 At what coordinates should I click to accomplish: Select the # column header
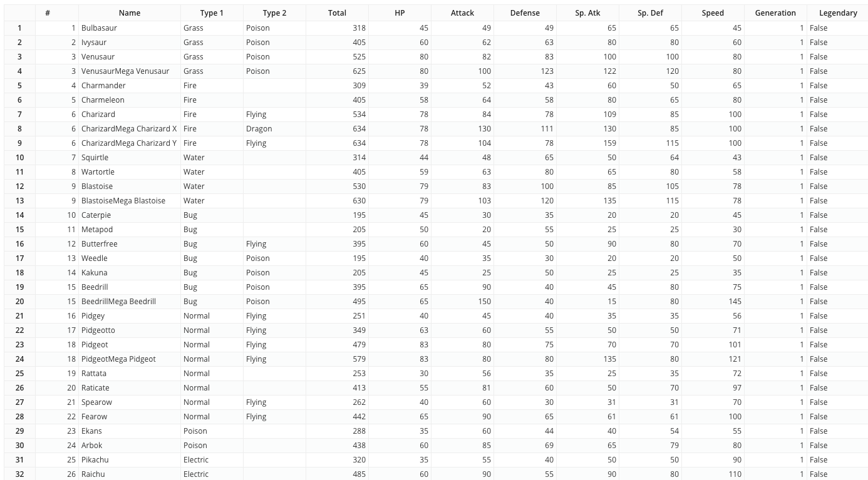48,13
